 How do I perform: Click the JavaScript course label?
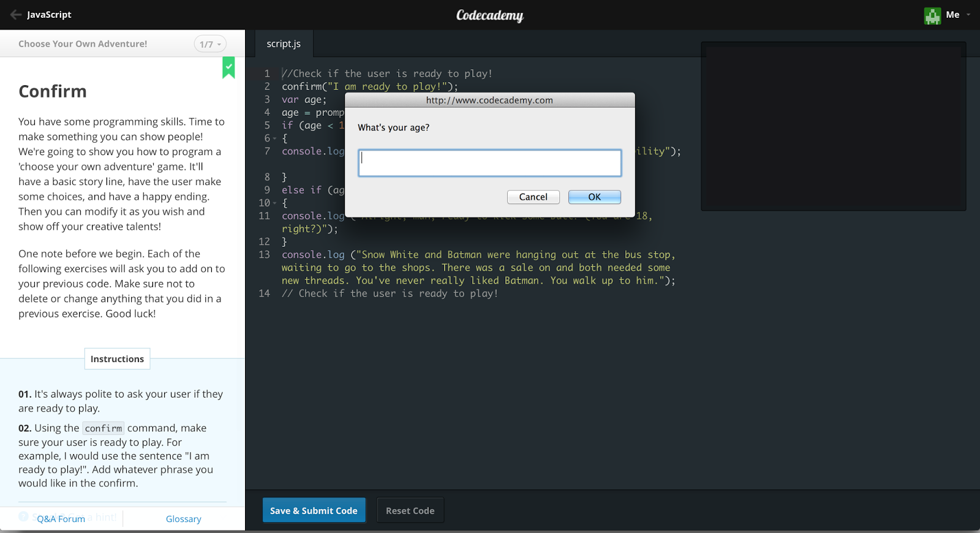click(50, 15)
